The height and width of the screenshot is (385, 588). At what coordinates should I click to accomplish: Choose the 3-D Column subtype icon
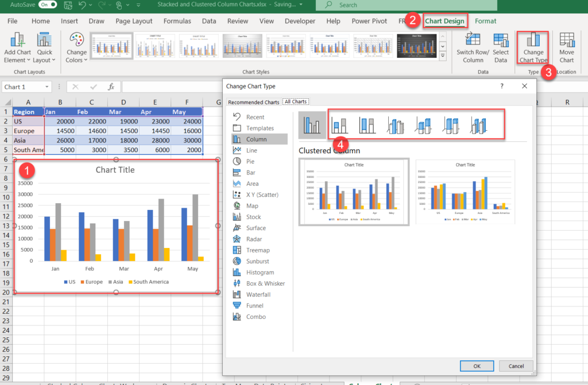(478, 125)
